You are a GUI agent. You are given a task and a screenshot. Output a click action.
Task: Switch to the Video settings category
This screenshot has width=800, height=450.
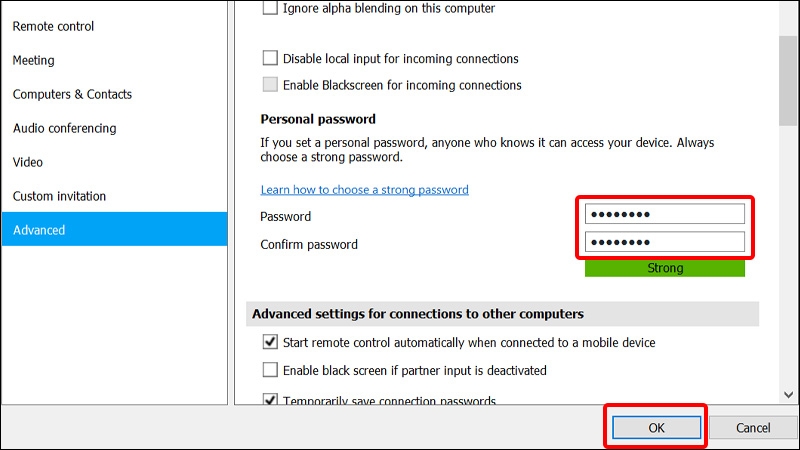(28, 162)
